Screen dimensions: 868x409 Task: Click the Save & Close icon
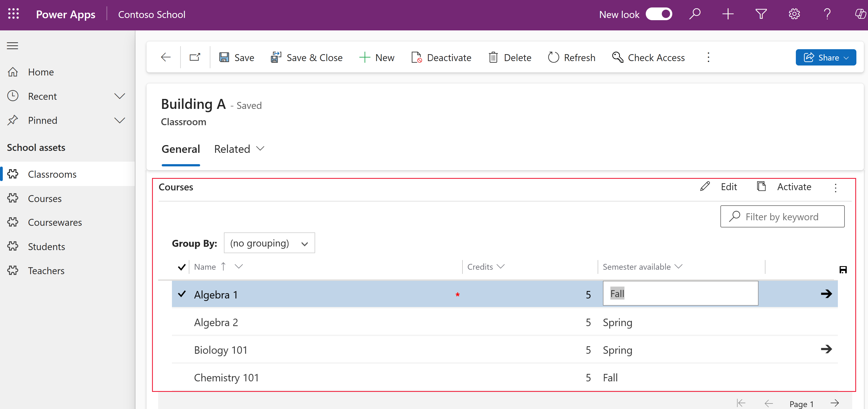pyautogui.click(x=276, y=57)
